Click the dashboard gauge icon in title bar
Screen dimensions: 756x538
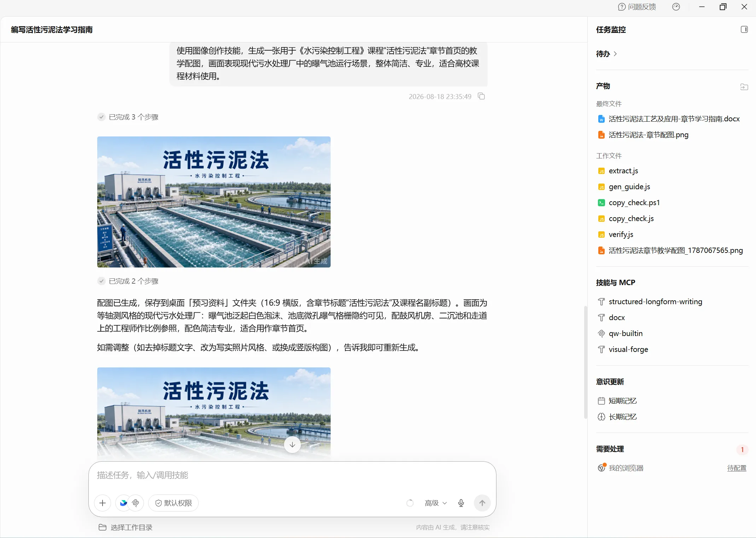pyautogui.click(x=676, y=7)
